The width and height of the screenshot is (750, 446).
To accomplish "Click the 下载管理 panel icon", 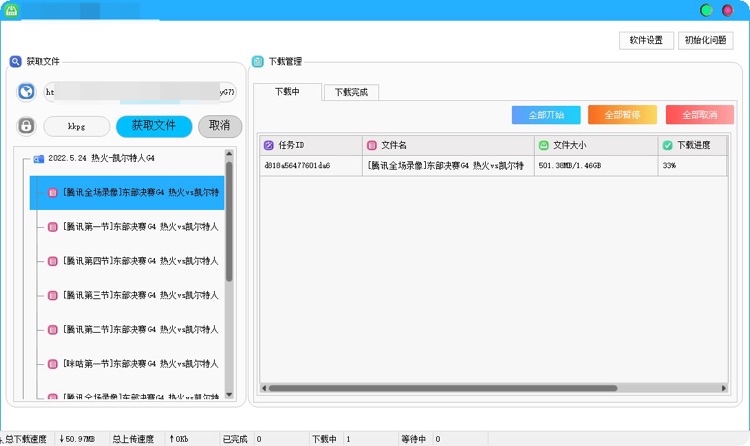I will tap(258, 61).
